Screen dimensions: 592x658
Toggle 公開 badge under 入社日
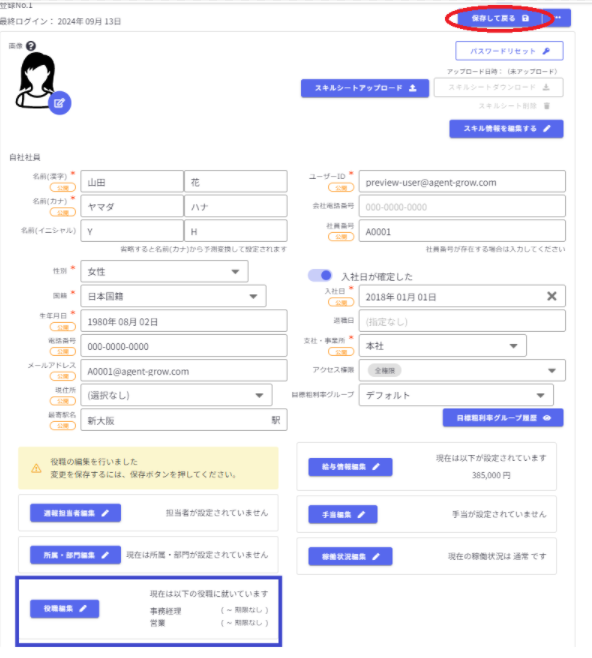coord(341,302)
